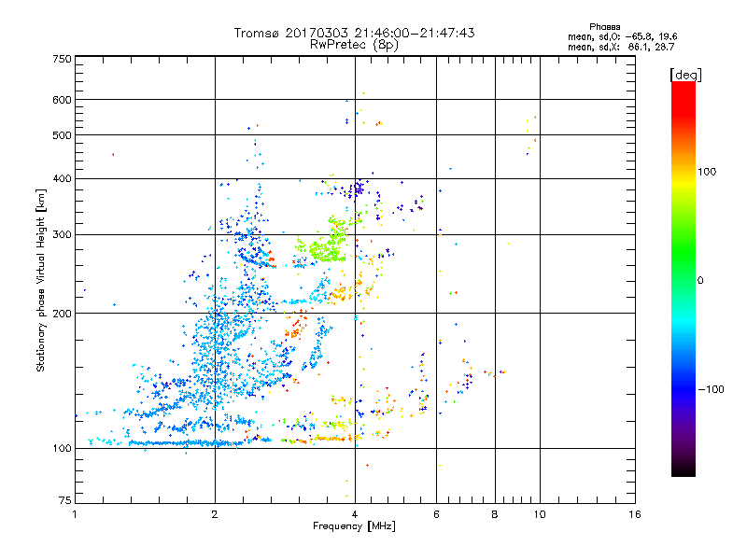747x560 pixels.
Task: Click the '[deg]' colorbar unit label
Action: pyautogui.click(x=685, y=75)
